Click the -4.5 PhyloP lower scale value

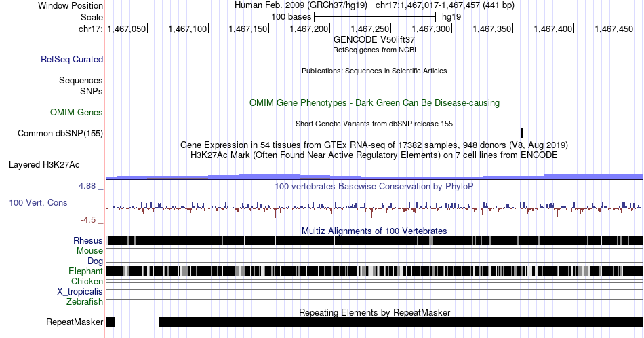click(x=88, y=220)
